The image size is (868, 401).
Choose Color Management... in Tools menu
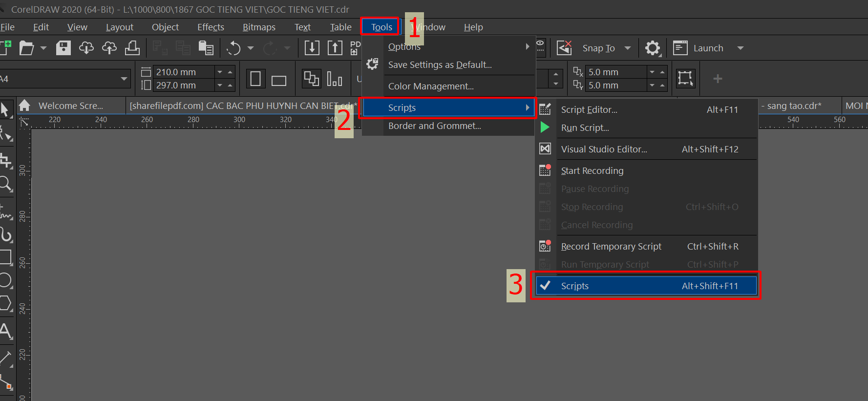448,86
